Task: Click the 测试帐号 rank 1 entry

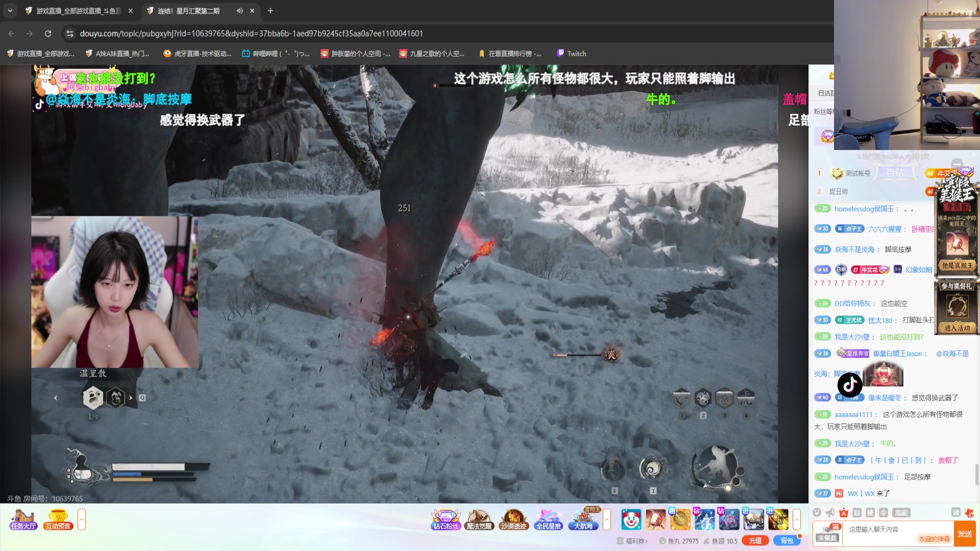Action: (857, 173)
